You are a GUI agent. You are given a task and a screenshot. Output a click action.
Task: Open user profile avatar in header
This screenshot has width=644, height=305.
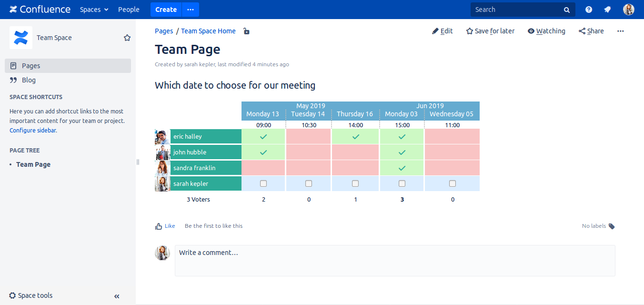click(629, 10)
